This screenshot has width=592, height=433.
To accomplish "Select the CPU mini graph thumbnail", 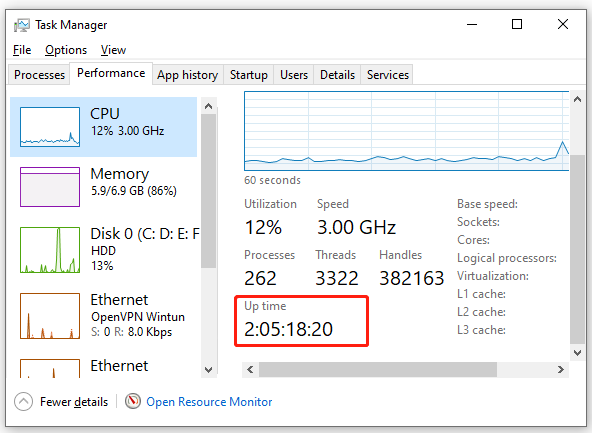I will (x=50, y=127).
